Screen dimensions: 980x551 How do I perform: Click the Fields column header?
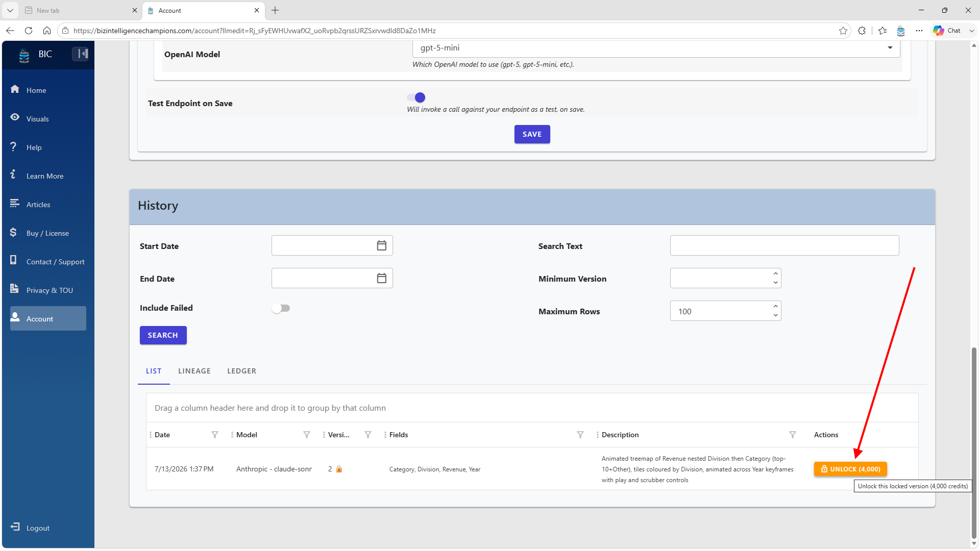[399, 435]
